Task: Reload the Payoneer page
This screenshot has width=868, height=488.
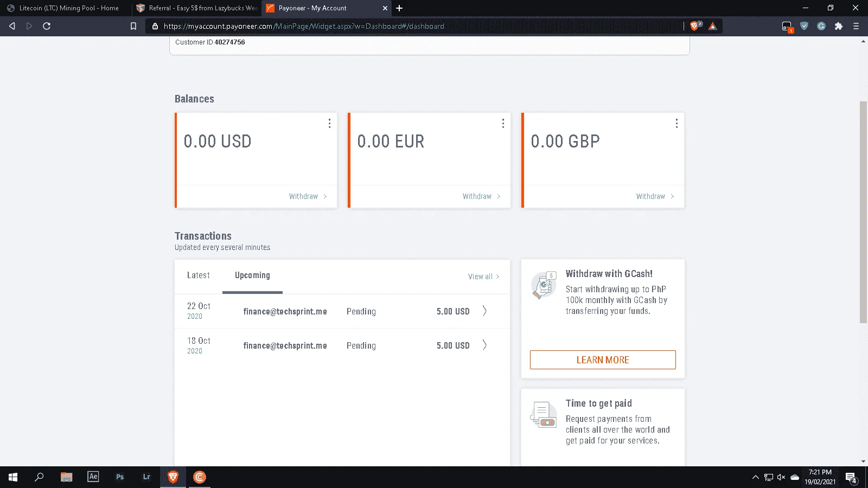Action: [x=47, y=26]
